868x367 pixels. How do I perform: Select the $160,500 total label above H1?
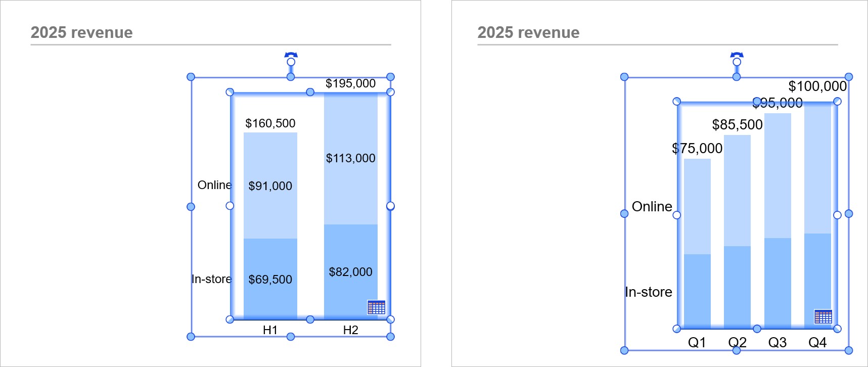270,123
